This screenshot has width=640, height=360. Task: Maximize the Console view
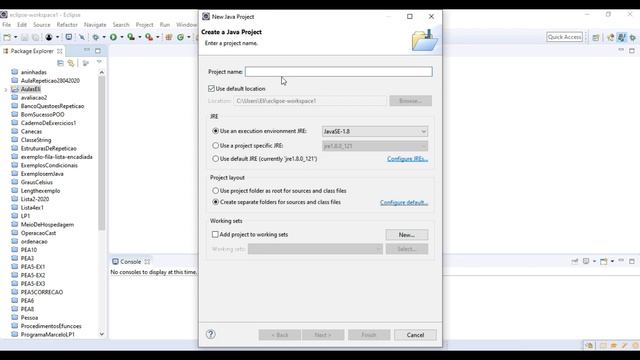(x=632, y=261)
